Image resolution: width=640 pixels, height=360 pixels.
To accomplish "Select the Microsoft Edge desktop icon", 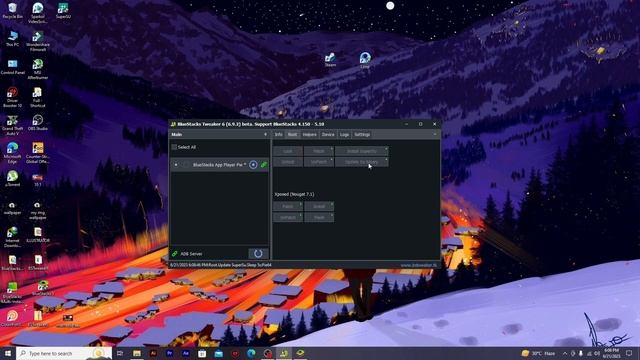I will 12,153.
